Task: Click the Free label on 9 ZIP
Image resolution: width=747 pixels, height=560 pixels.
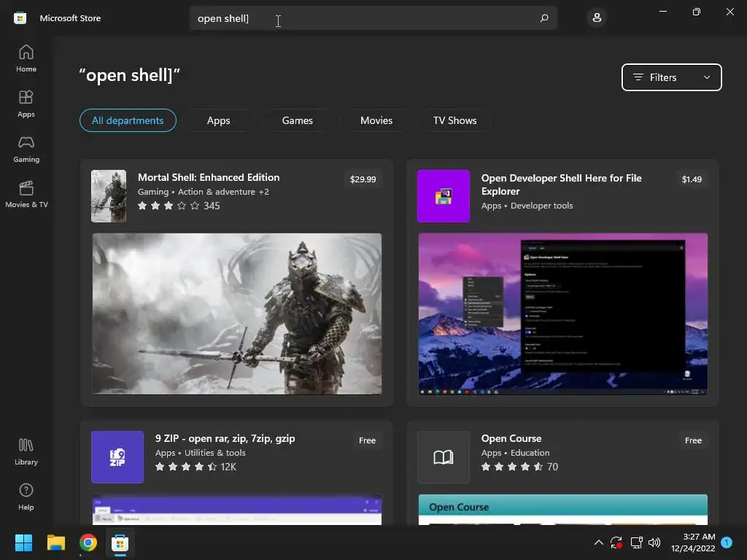Action: [x=367, y=440]
